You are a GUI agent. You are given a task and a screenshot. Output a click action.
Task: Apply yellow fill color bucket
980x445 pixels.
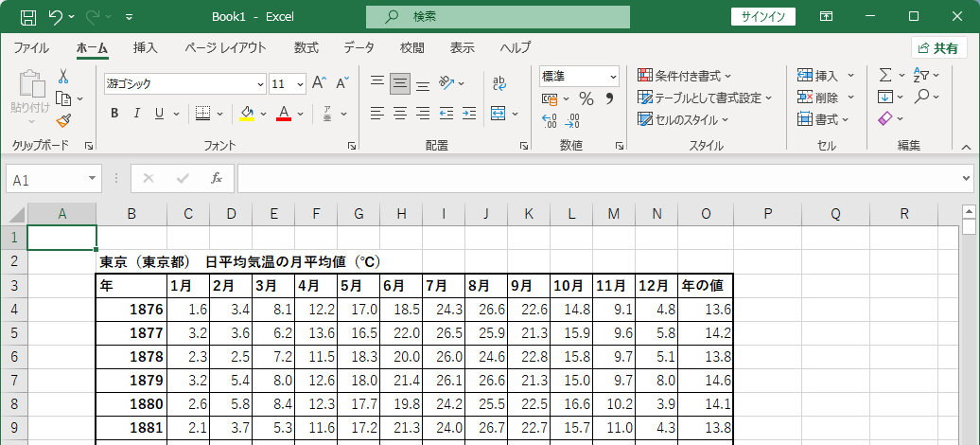pyautogui.click(x=247, y=114)
